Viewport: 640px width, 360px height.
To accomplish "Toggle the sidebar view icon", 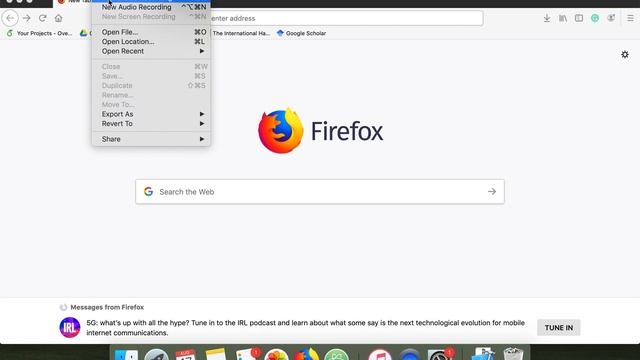I will [x=579, y=18].
